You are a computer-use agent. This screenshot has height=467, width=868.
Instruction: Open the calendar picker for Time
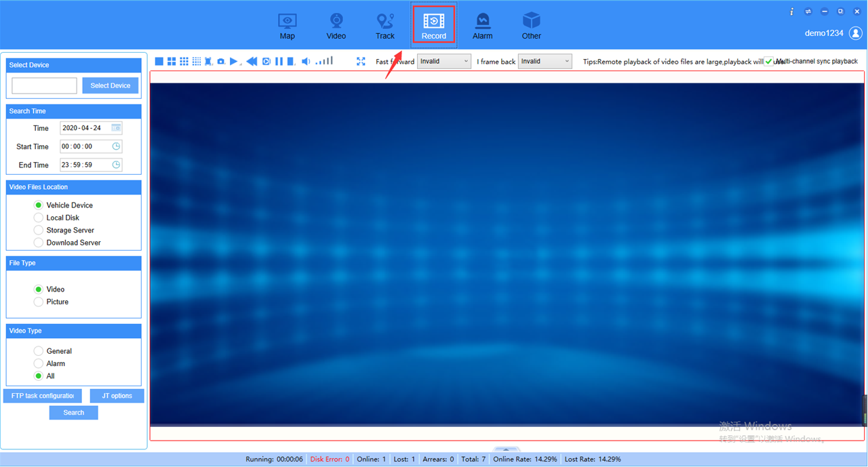coord(116,128)
